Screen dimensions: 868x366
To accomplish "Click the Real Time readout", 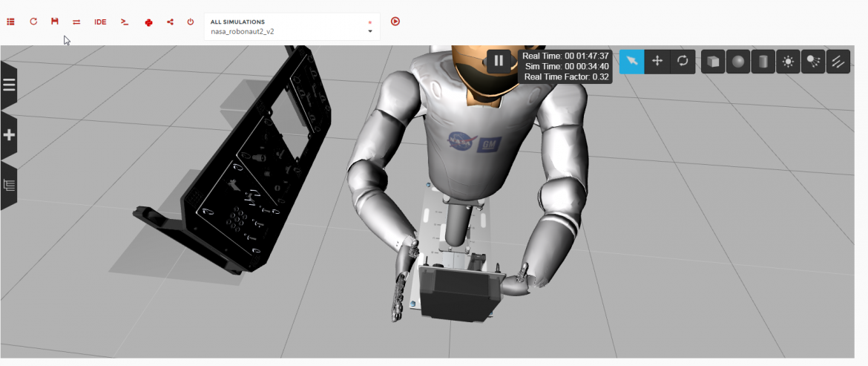I will tap(566, 56).
